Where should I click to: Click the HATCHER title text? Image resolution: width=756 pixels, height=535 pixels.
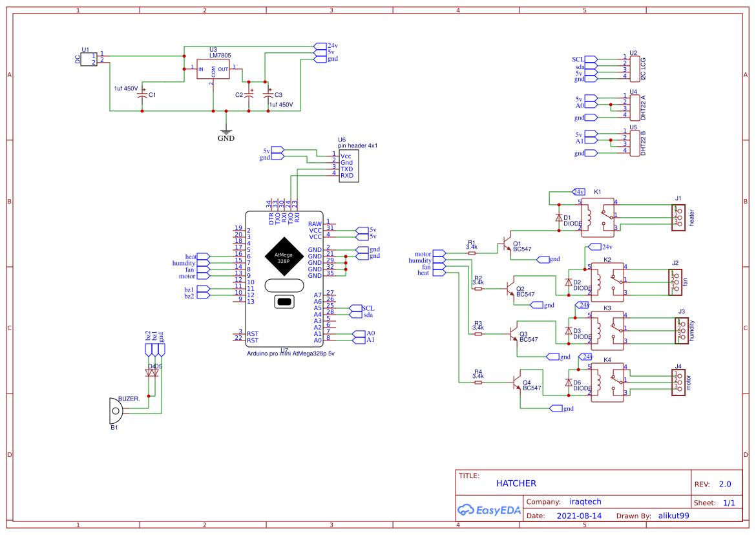pos(516,483)
